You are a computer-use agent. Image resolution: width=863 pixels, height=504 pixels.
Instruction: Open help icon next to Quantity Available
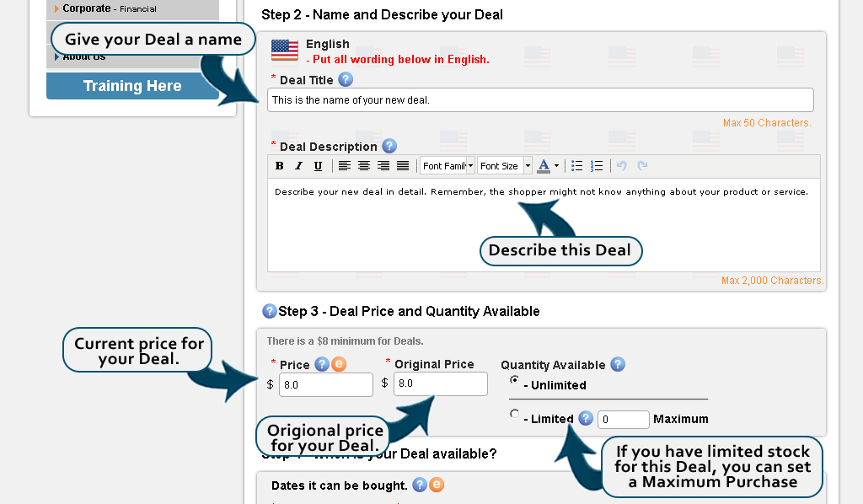tap(618, 364)
